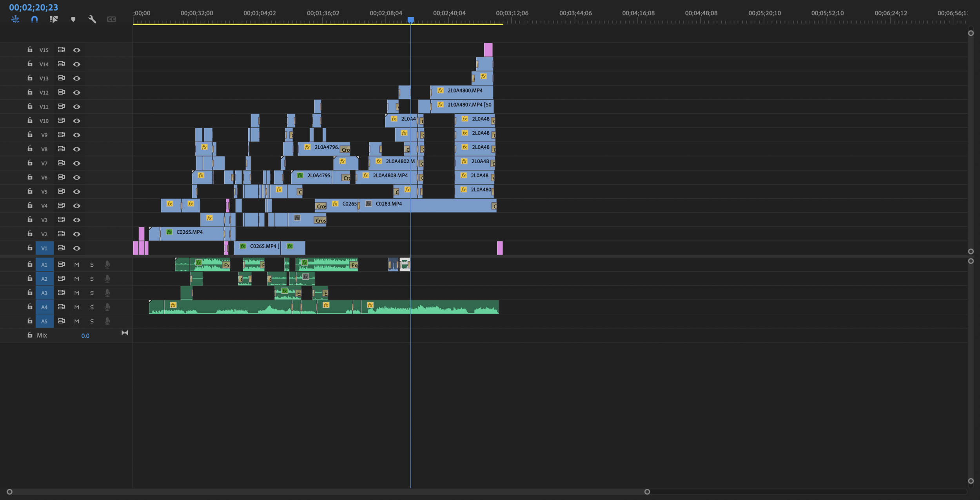Image resolution: width=980 pixels, height=500 pixels.
Task: Open the Timeline Display Settings wrench icon
Action: [93, 19]
